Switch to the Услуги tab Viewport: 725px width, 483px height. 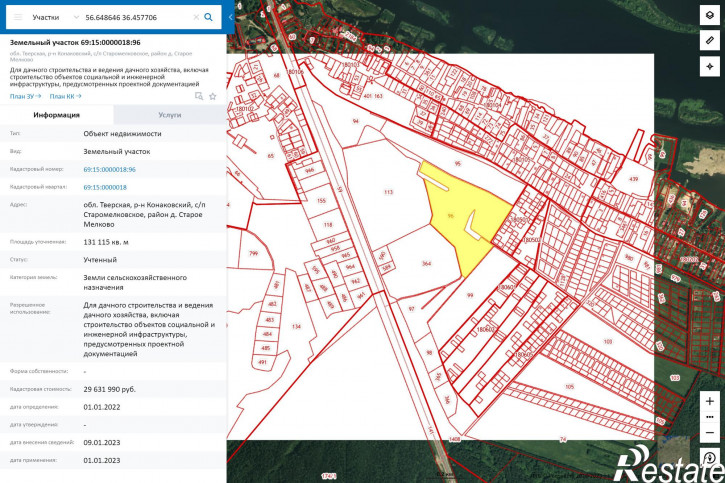tap(170, 115)
